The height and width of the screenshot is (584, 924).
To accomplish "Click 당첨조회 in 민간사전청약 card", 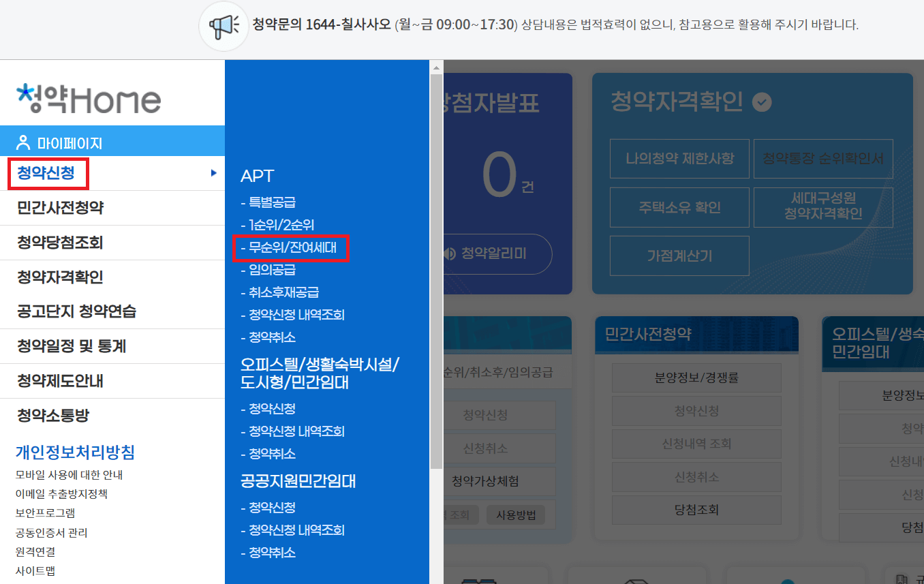I will tap(696, 510).
